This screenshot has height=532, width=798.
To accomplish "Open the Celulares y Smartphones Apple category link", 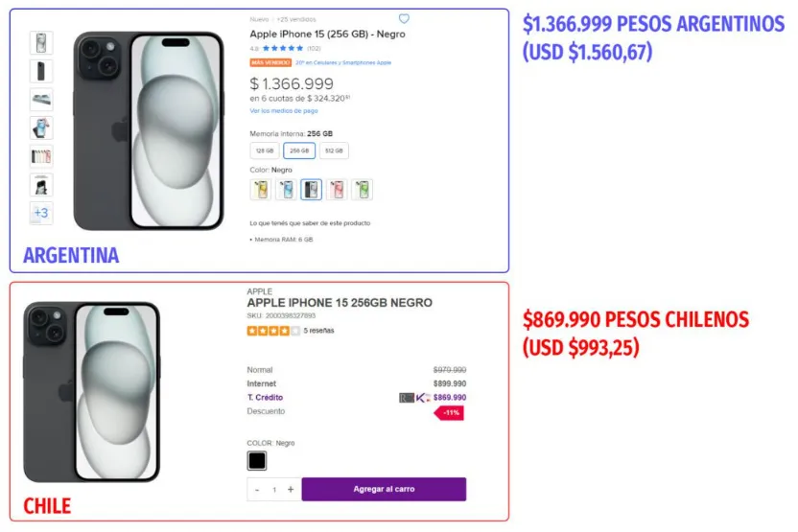I will (344, 62).
